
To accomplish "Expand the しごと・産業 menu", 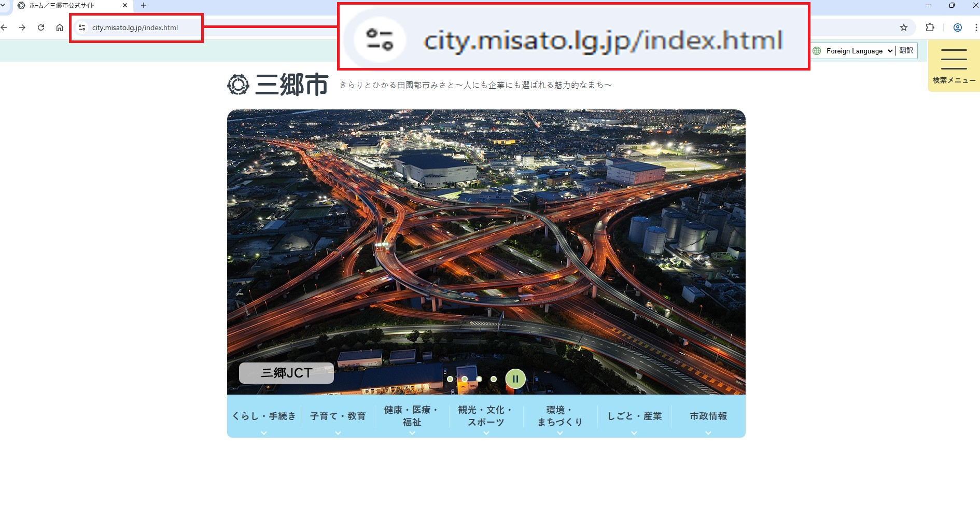I will pos(634,416).
